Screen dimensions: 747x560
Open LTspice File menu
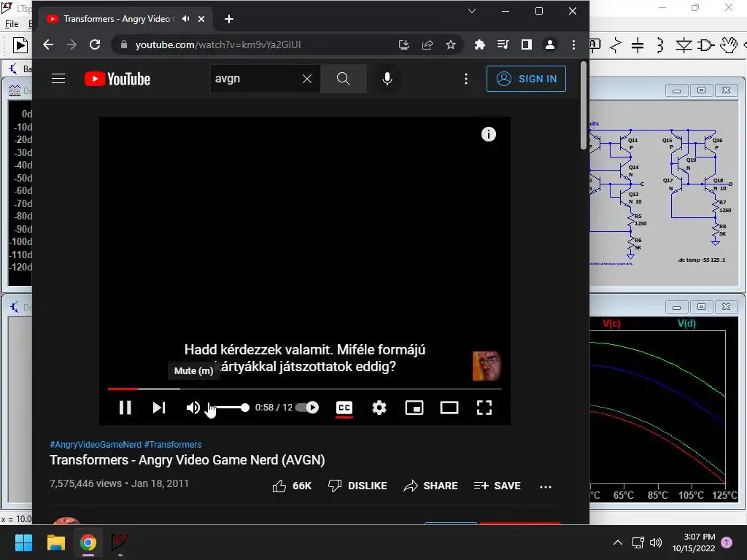[x=12, y=24]
